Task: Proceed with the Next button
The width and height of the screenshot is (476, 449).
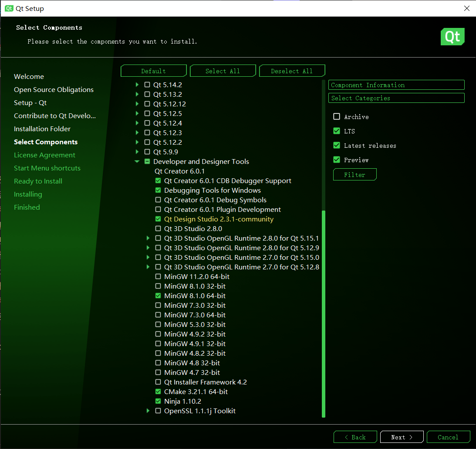Action: (402, 437)
